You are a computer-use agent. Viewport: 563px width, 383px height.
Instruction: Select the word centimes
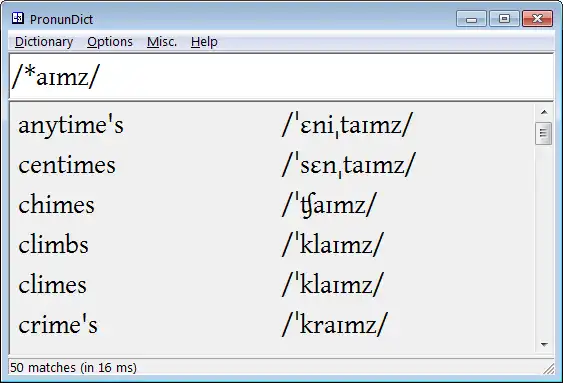tap(67, 165)
